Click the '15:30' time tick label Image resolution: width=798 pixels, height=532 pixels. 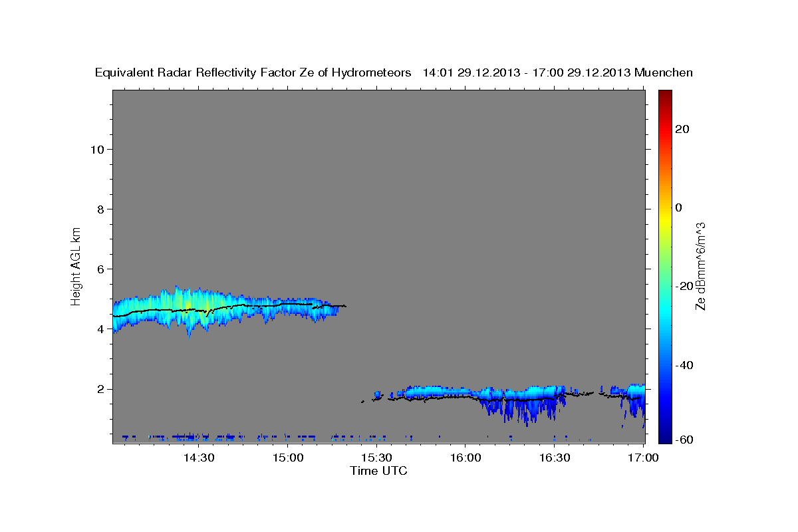pos(376,458)
